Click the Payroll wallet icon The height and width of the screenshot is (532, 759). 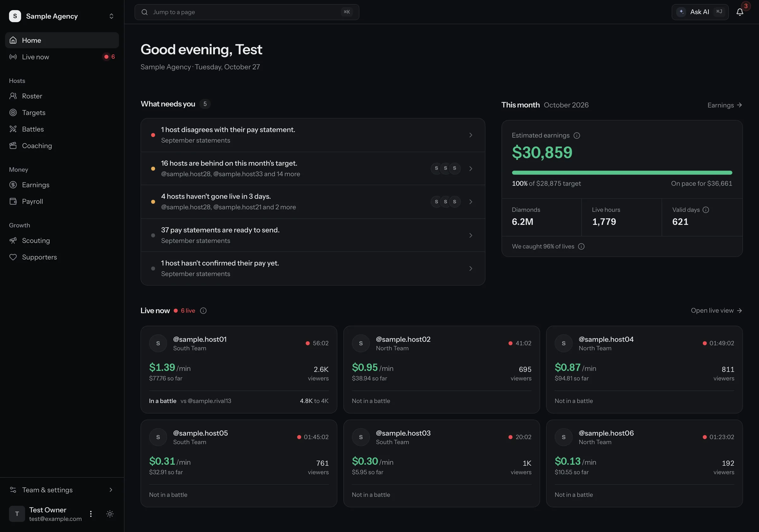point(13,202)
